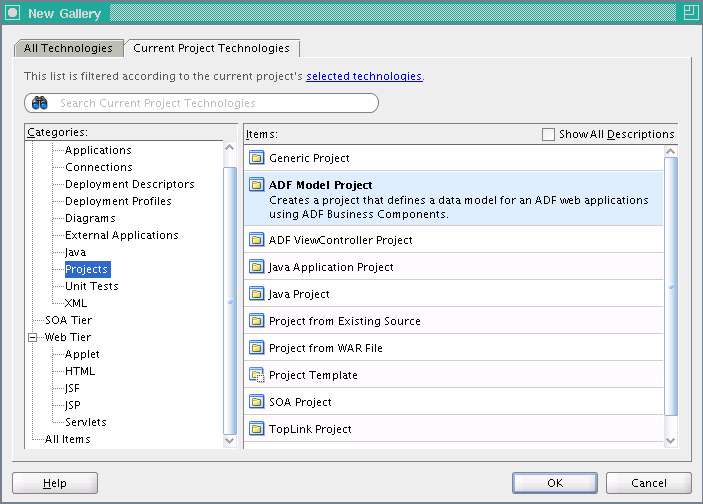
Task: Click Items list scrollbar up arrow
Action: (670, 151)
